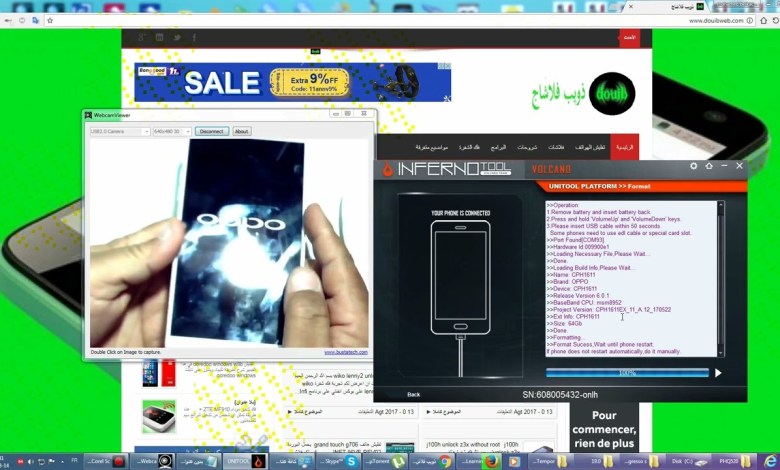The image size is (780, 470).
Task: Click Back in Inferno Tool
Action: 413,394
